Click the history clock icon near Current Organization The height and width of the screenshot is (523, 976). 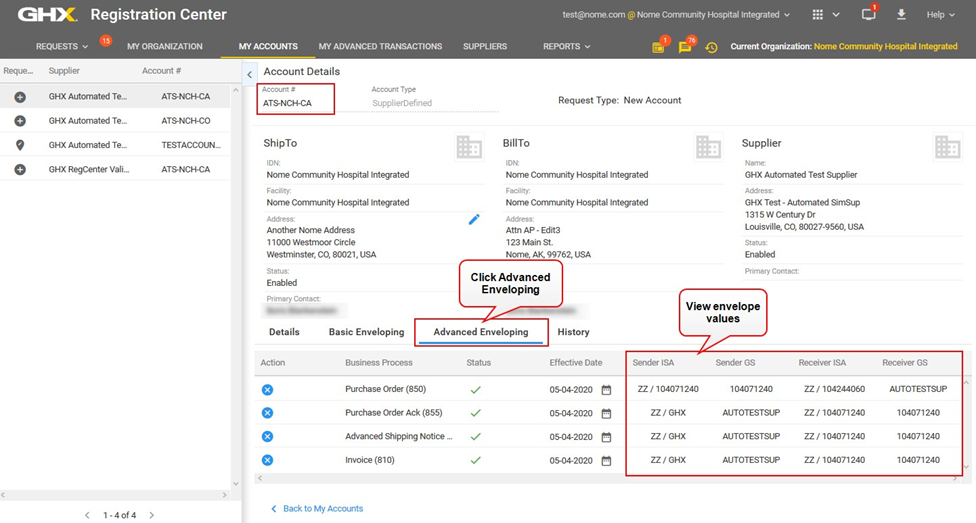[x=711, y=47]
